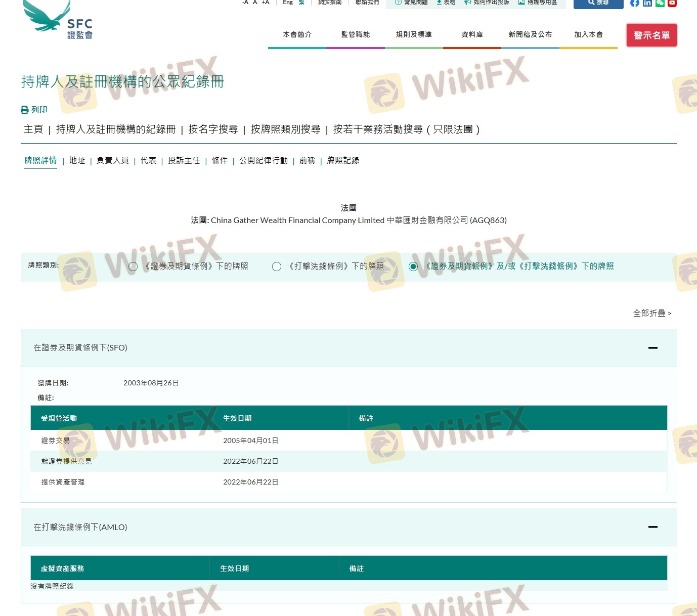Open 聯絡我們 contact us link

pos(367,3)
